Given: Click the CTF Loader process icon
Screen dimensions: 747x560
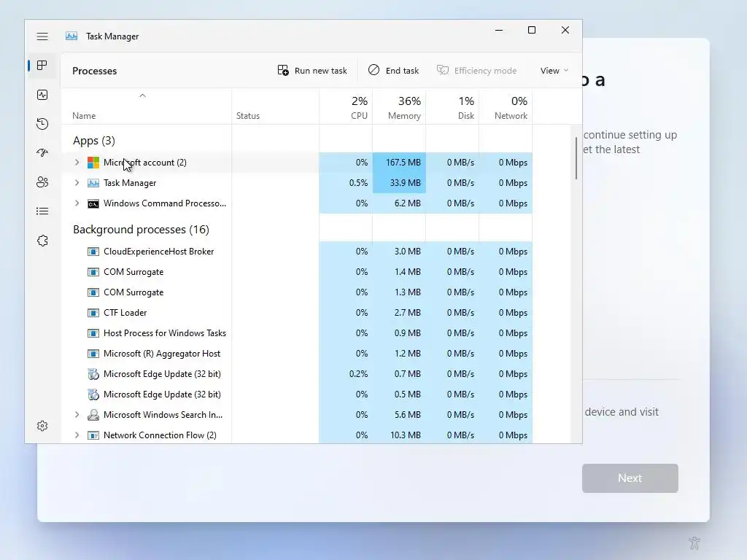Looking at the screenshot, I should (93, 313).
